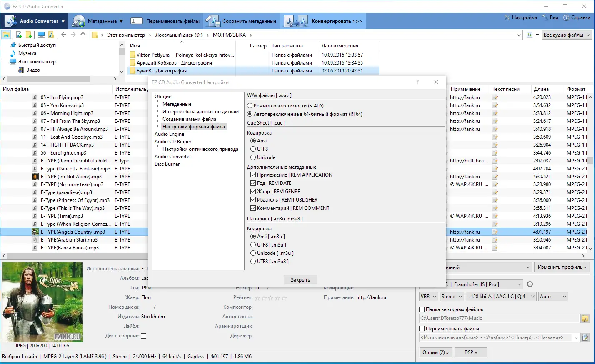Click the Сохранить метаданные save icon
Viewport: 595px width, 364px height.
point(213,21)
